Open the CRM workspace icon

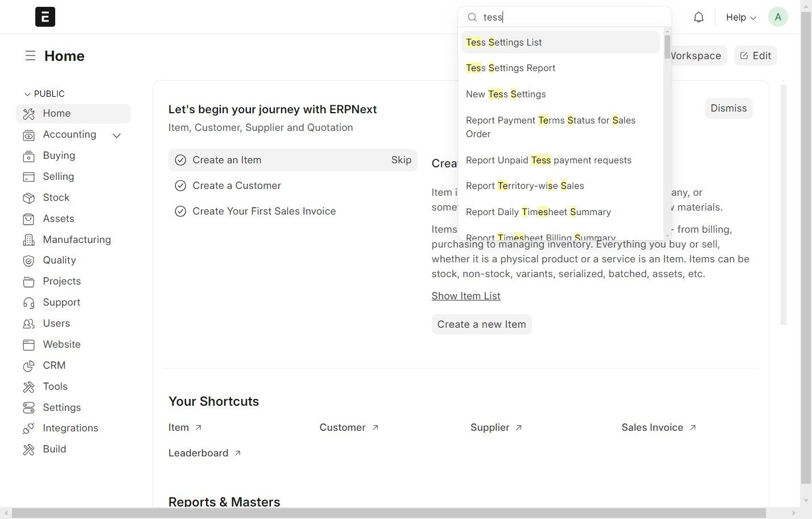[28, 366]
